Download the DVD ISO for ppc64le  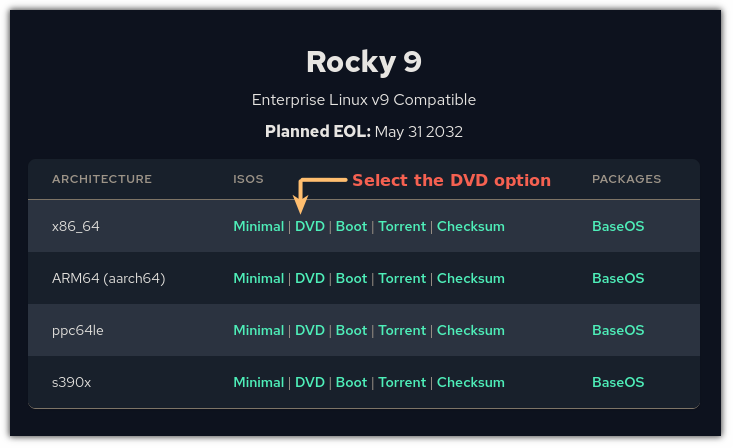click(x=310, y=331)
